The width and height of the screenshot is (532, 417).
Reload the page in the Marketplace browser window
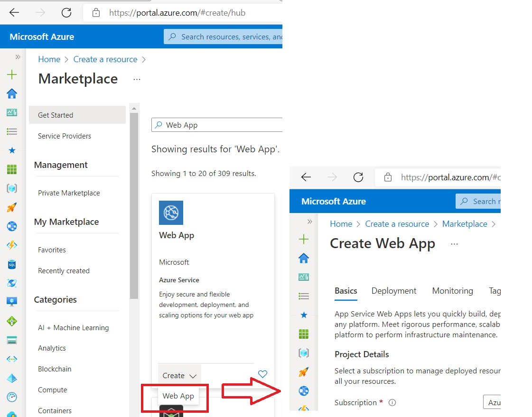click(x=66, y=13)
